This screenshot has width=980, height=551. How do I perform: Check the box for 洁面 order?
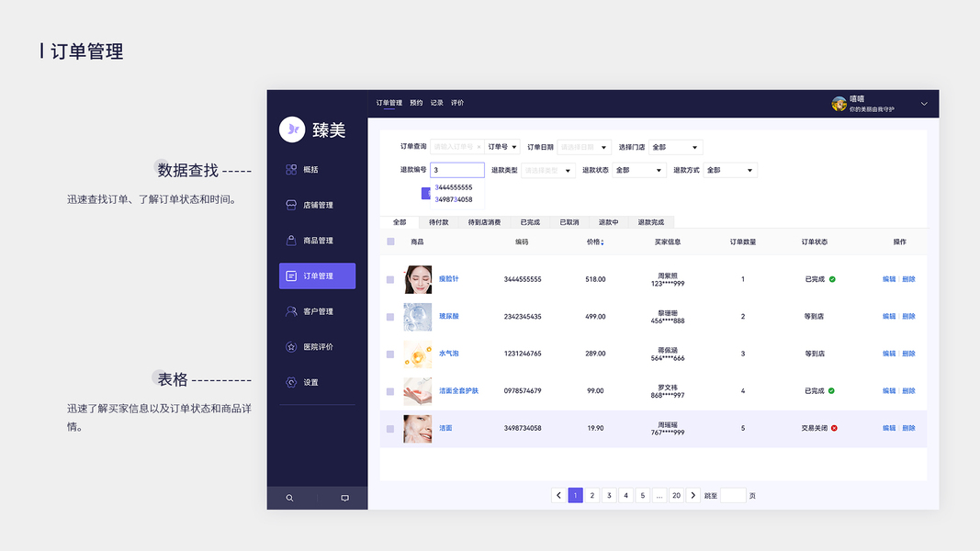click(390, 429)
